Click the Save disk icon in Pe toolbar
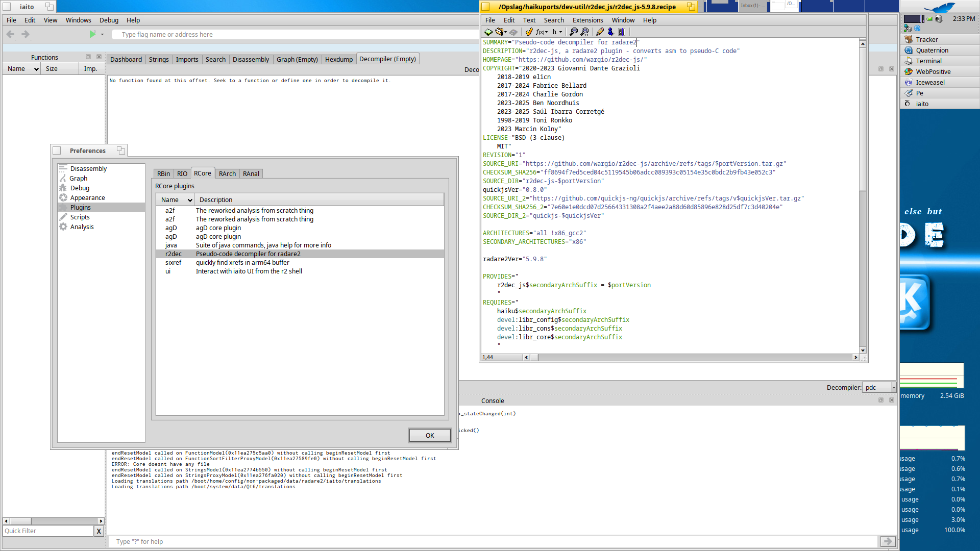Image resolution: width=980 pixels, height=551 pixels. (x=514, y=32)
